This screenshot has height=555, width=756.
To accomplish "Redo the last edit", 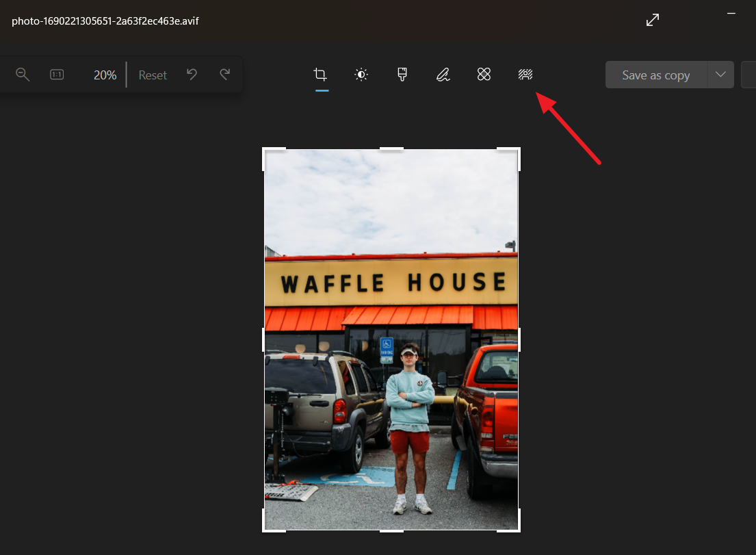I will (x=224, y=75).
